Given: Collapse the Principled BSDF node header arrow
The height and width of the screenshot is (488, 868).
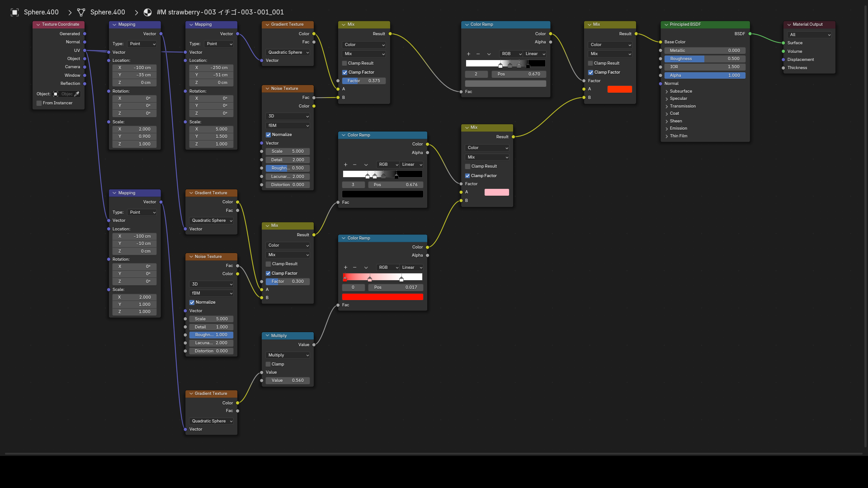Looking at the screenshot, I should [x=666, y=24].
